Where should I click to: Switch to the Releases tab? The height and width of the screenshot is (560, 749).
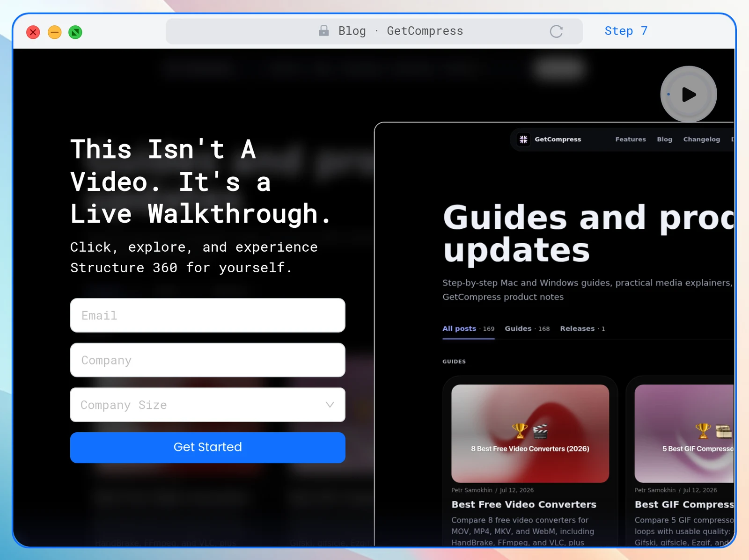pyautogui.click(x=582, y=329)
